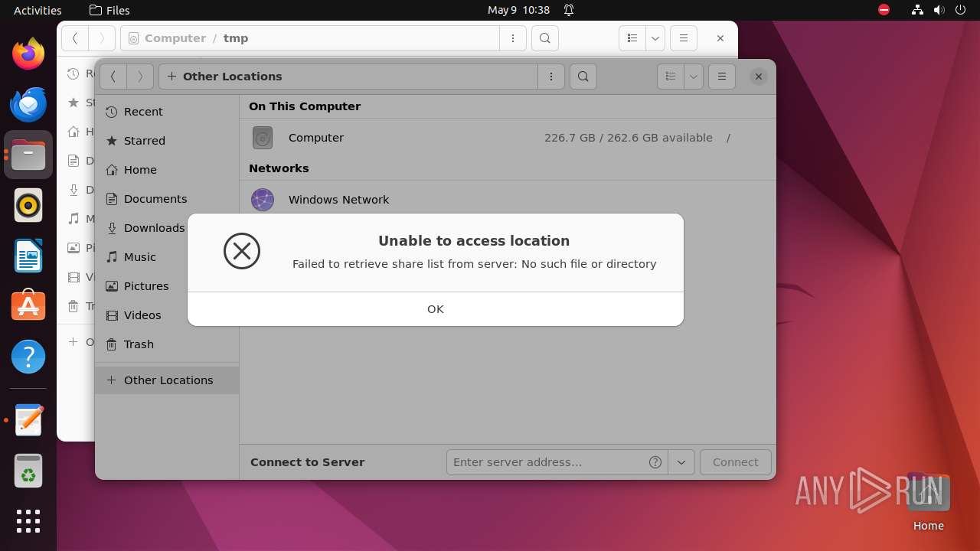Click tmp segment in the path bar
Screen dimensions: 980x551
[236, 38]
